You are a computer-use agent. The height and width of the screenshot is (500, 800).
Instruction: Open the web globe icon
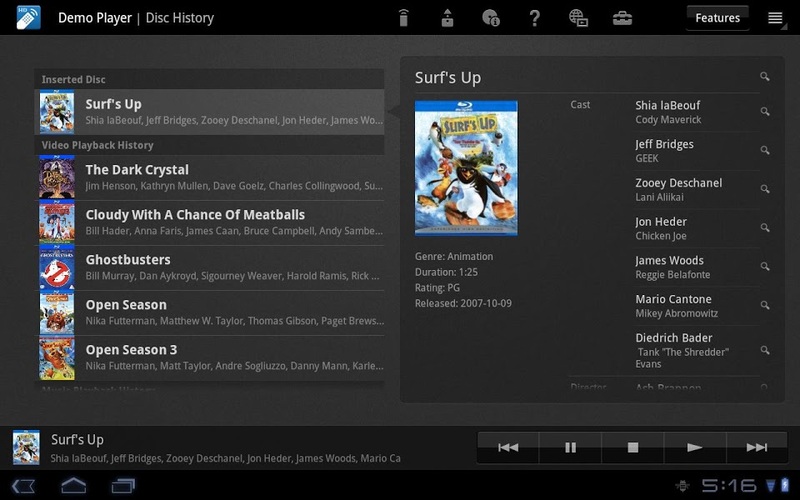(578, 18)
